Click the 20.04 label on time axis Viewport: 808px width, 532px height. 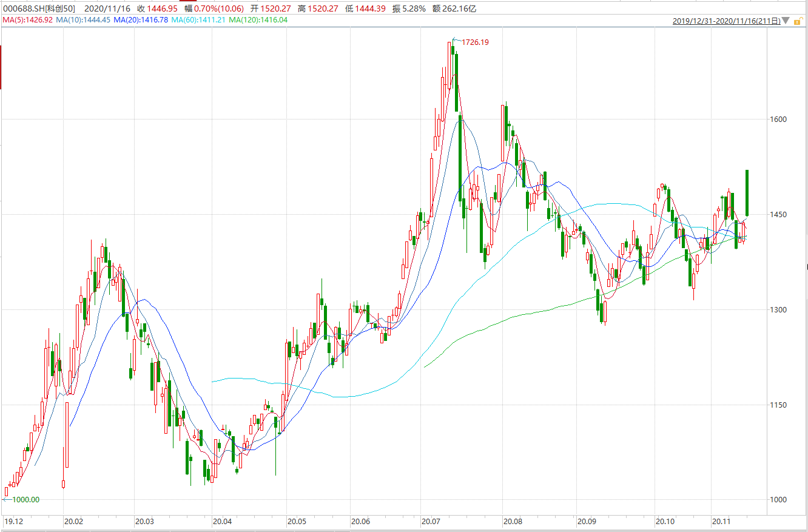point(222,521)
